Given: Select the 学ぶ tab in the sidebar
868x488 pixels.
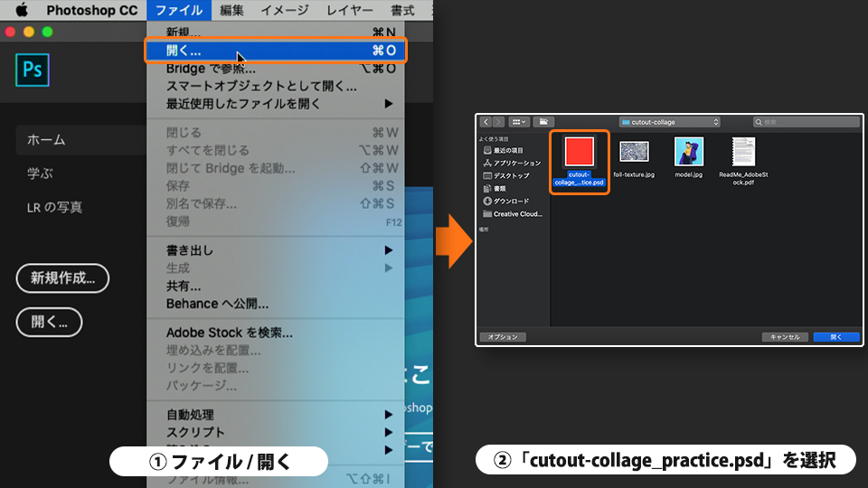Looking at the screenshot, I should click(x=40, y=174).
